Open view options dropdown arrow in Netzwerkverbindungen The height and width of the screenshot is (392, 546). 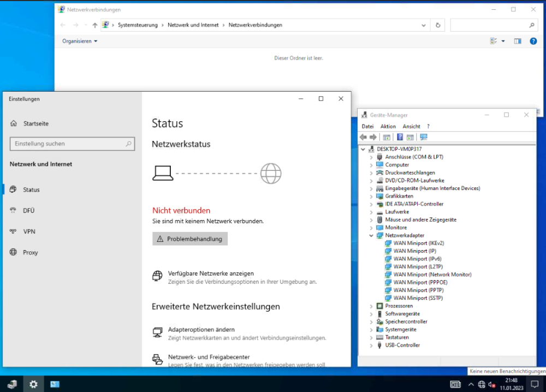[503, 41]
